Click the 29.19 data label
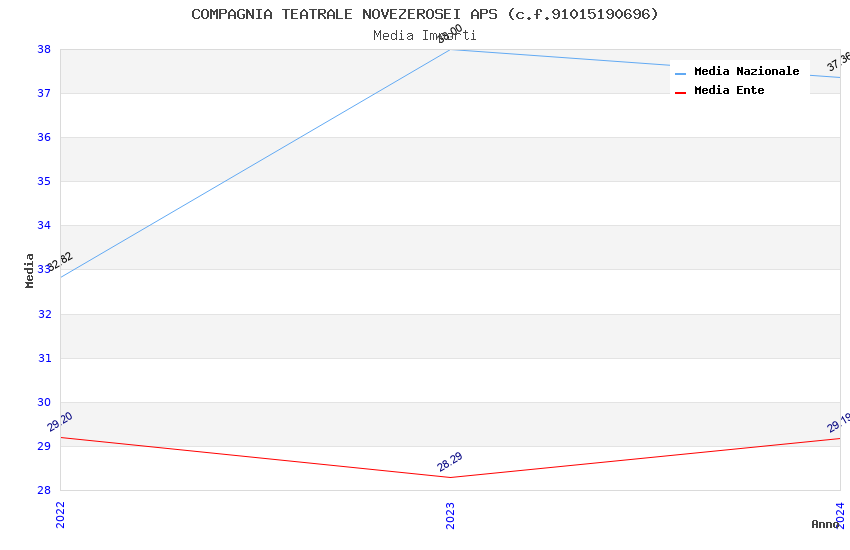850x550 pixels. click(839, 423)
